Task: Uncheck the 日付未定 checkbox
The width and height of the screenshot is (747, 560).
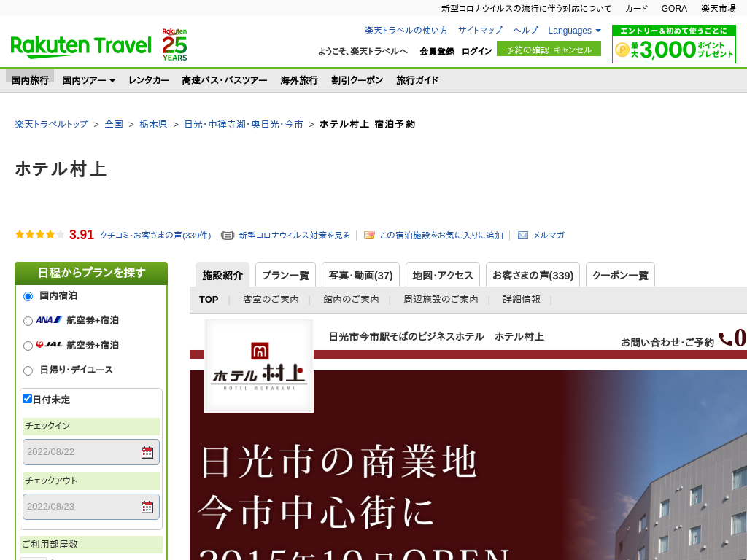Action: (x=27, y=399)
